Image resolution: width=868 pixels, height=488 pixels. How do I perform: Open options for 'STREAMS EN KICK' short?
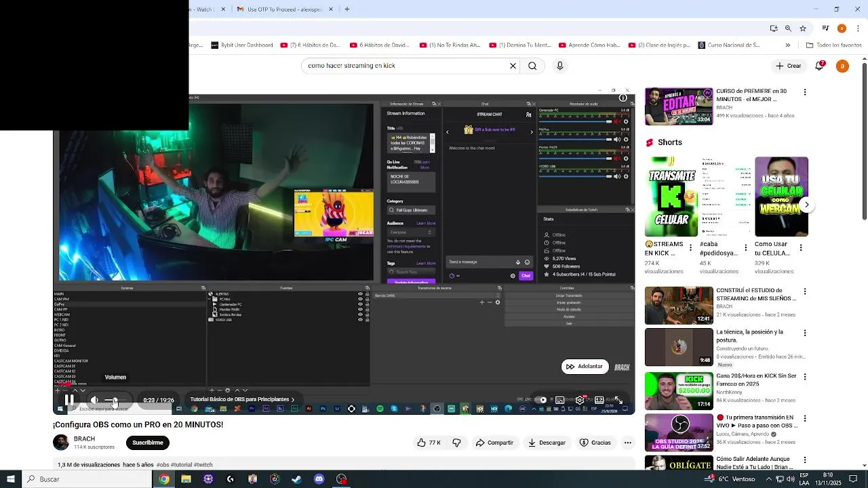pos(691,248)
